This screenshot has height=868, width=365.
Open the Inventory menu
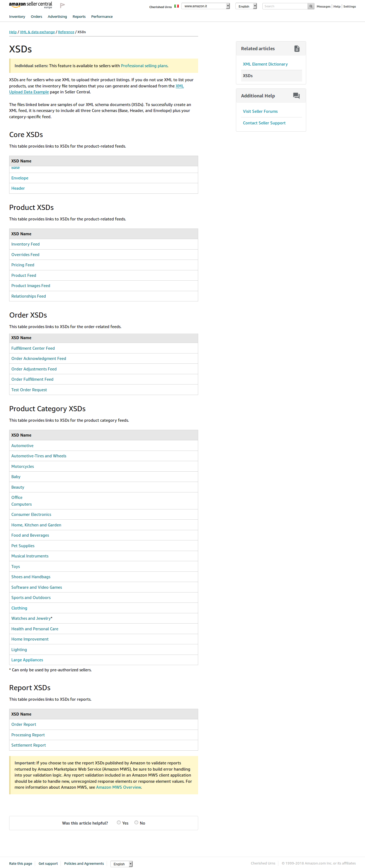[x=17, y=16]
